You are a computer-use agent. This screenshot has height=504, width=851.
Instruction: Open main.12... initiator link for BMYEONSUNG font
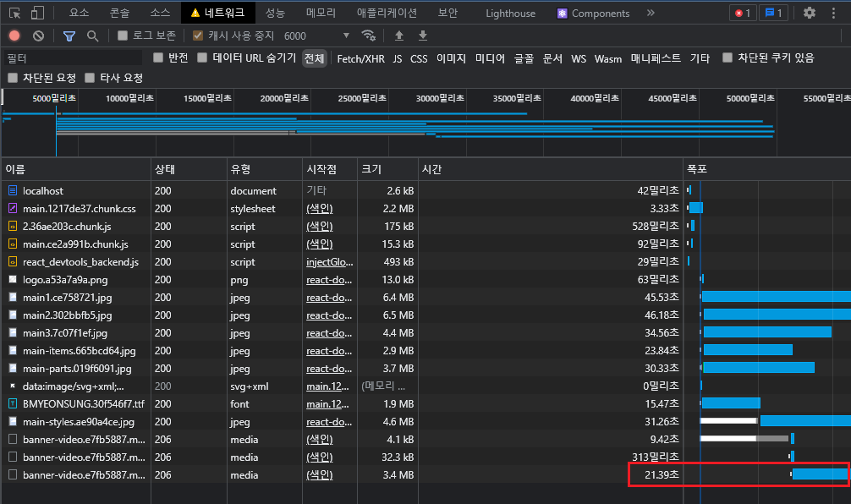[327, 404]
